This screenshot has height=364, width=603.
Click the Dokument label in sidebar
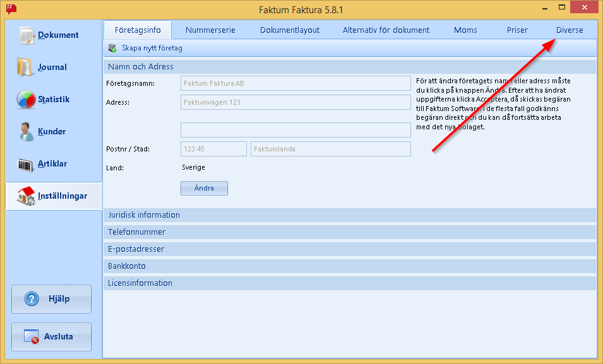pos(58,35)
